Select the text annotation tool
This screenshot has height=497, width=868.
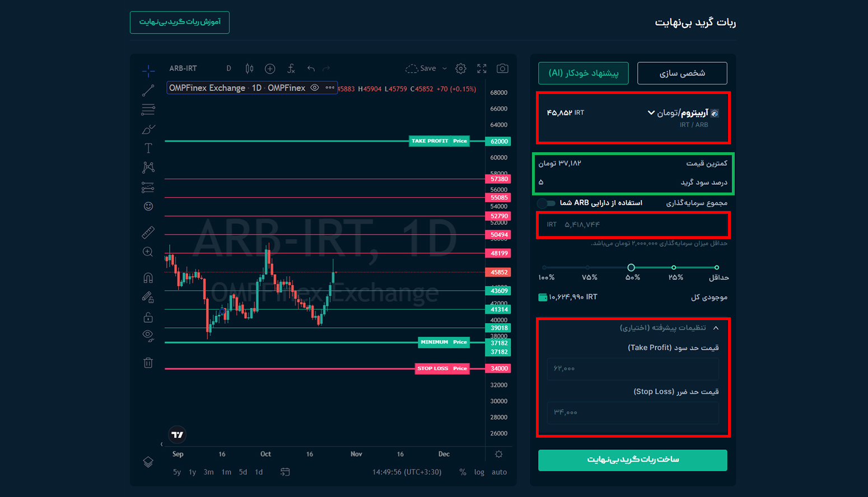pos(148,148)
